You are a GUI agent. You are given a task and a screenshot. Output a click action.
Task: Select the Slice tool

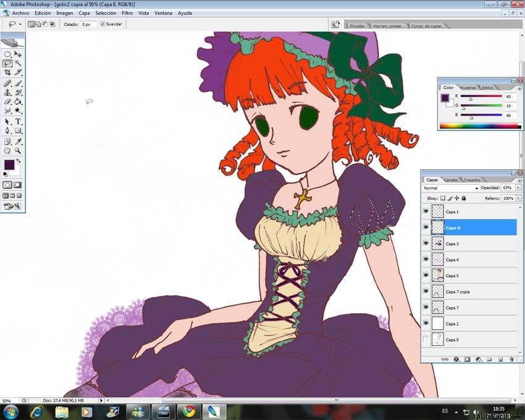pyautogui.click(x=18, y=72)
